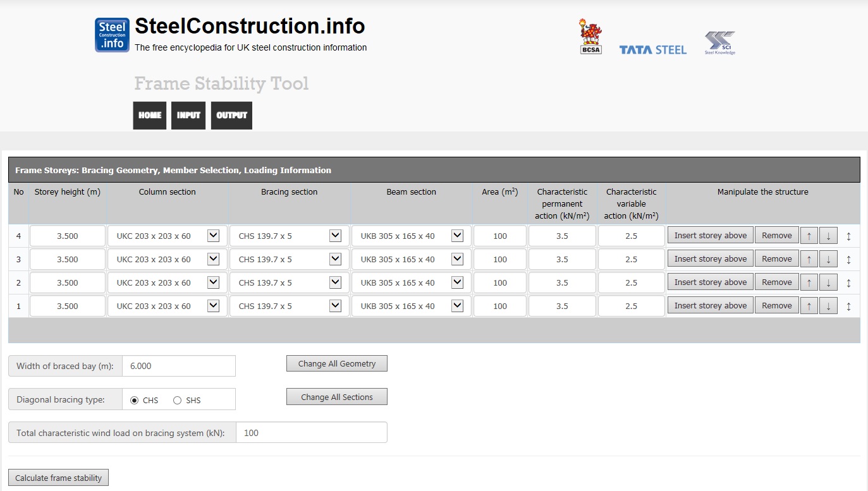Expand bracing section dropdown for storey 3
Screen dimensions: 868x491
(x=335, y=259)
